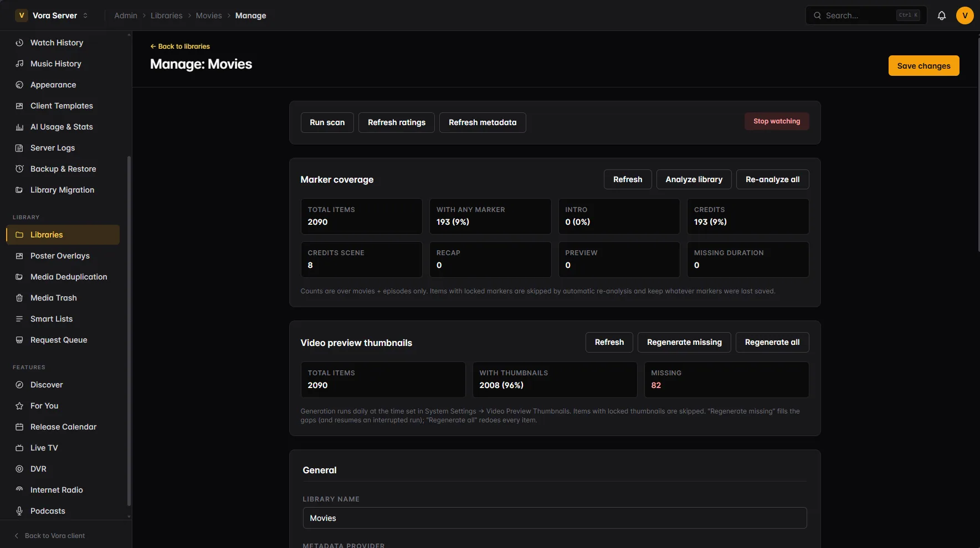This screenshot has height=548, width=980.
Task: Click the top Search box
Action: pos(866,15)
